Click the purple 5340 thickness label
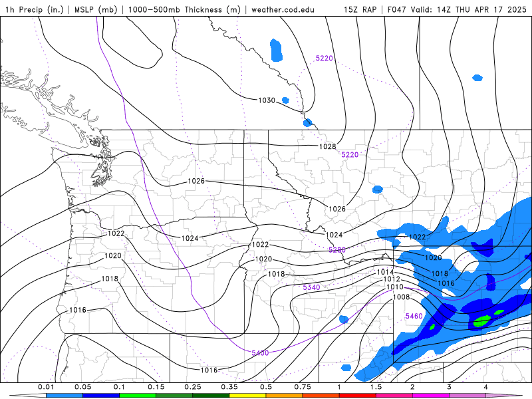 (x=311, y=287)
